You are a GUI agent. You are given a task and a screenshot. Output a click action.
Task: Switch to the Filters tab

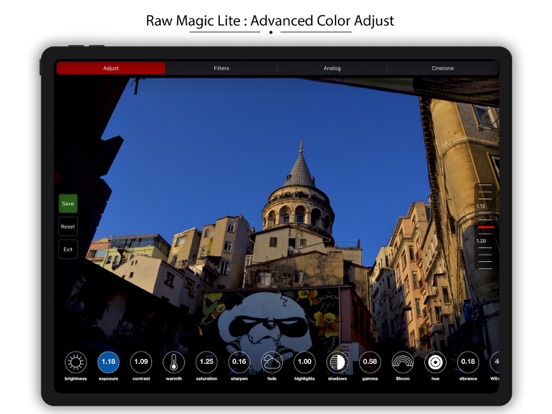coord(221,68)
